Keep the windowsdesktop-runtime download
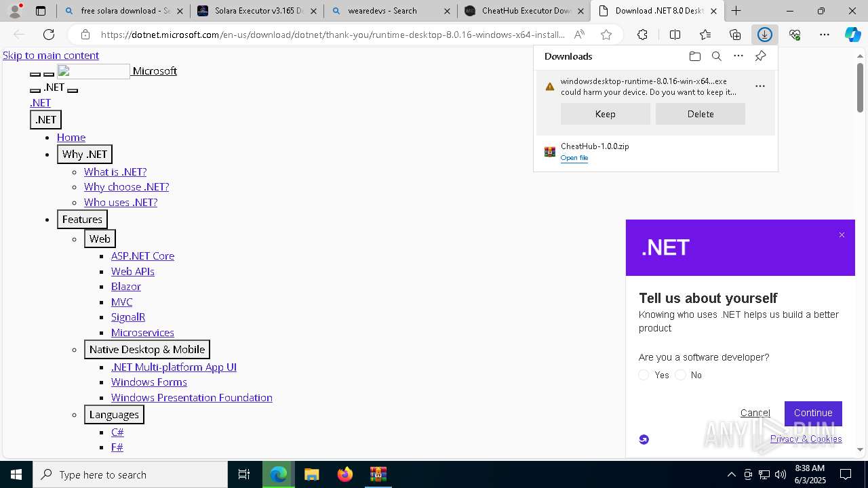This screenshot has width=868, height=488. point(605,114)
